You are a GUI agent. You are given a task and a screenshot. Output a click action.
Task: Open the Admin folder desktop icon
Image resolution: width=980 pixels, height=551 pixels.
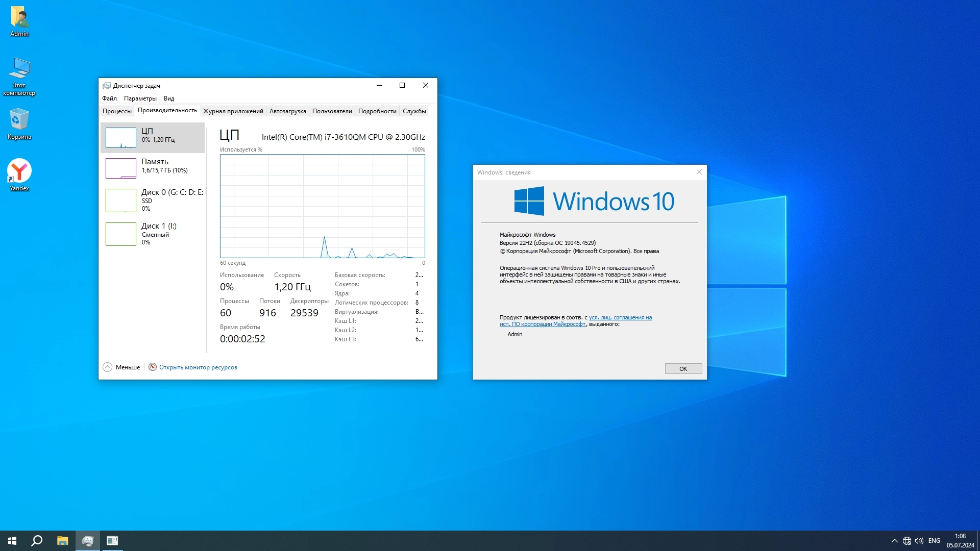[x=19, y=18]
